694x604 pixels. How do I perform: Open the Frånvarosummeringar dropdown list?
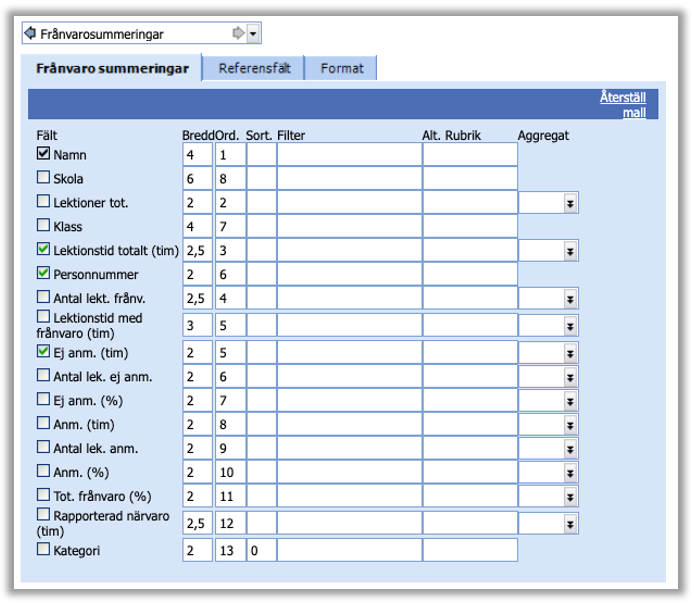click(x=253, y=34)
